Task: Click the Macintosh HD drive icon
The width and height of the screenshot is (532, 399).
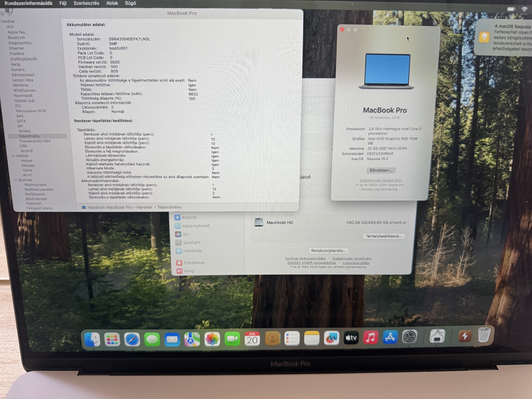Action: pos(259,223)
